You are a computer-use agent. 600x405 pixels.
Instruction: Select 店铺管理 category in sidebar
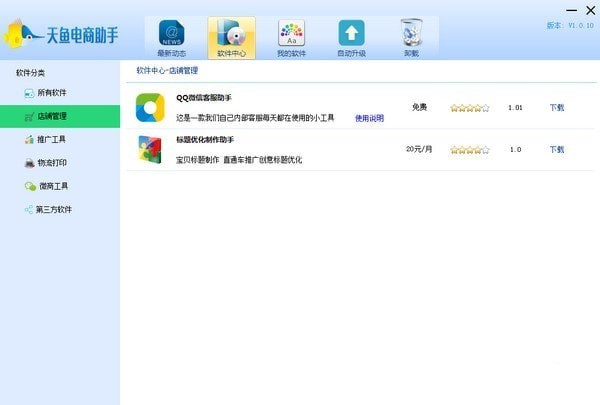[52, 116]
